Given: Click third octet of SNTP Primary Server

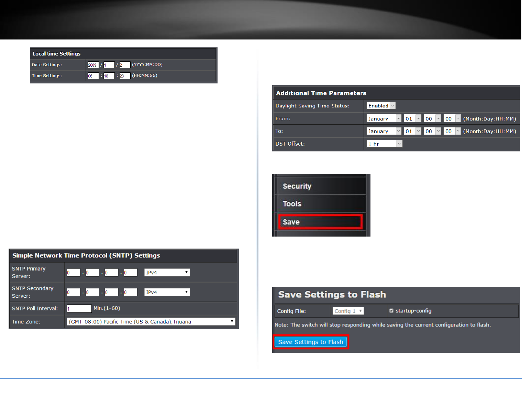Looking at the screenshot, I should pos(111,273).
